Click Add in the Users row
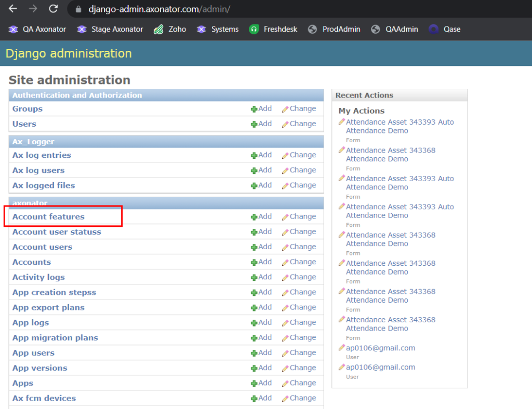This screenshot has width=532, height=409. pyautogui.click(x=261, y=124)
